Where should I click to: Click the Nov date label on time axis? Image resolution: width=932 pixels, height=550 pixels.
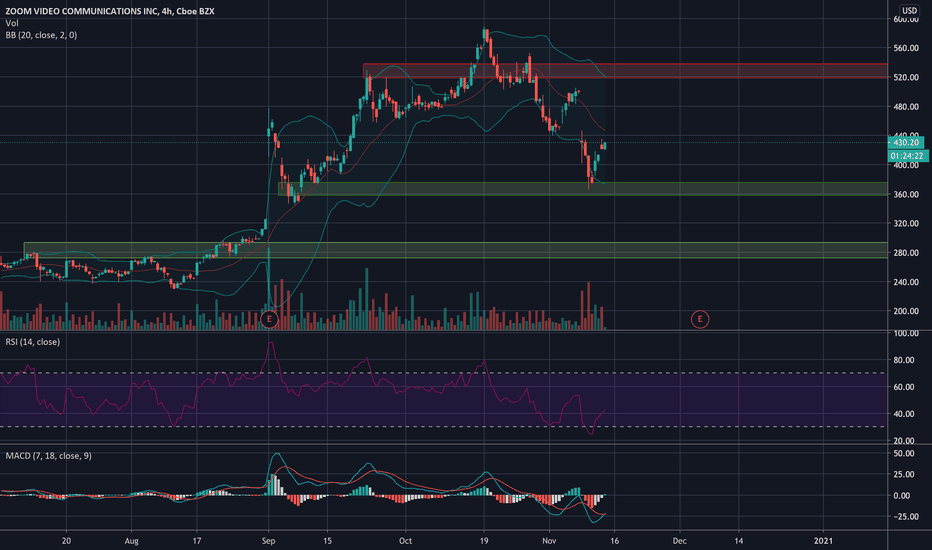point(549,540)
